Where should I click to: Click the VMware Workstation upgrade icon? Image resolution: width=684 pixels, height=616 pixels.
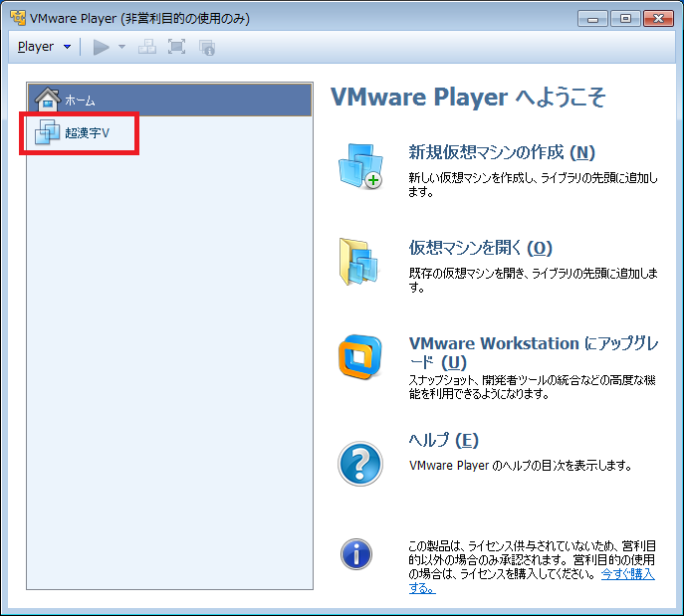click(x=359, y=356)
